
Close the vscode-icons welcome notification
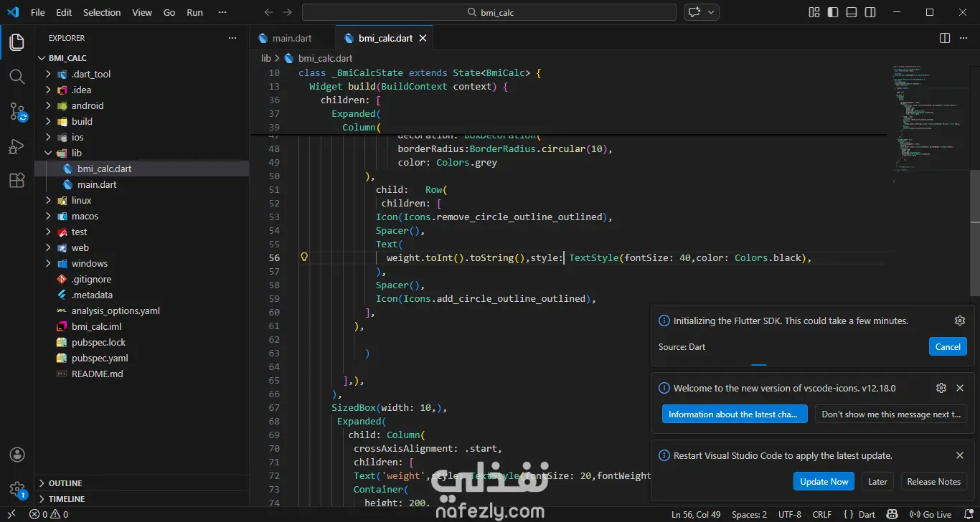pyautogui.click(x=960, y=388)
